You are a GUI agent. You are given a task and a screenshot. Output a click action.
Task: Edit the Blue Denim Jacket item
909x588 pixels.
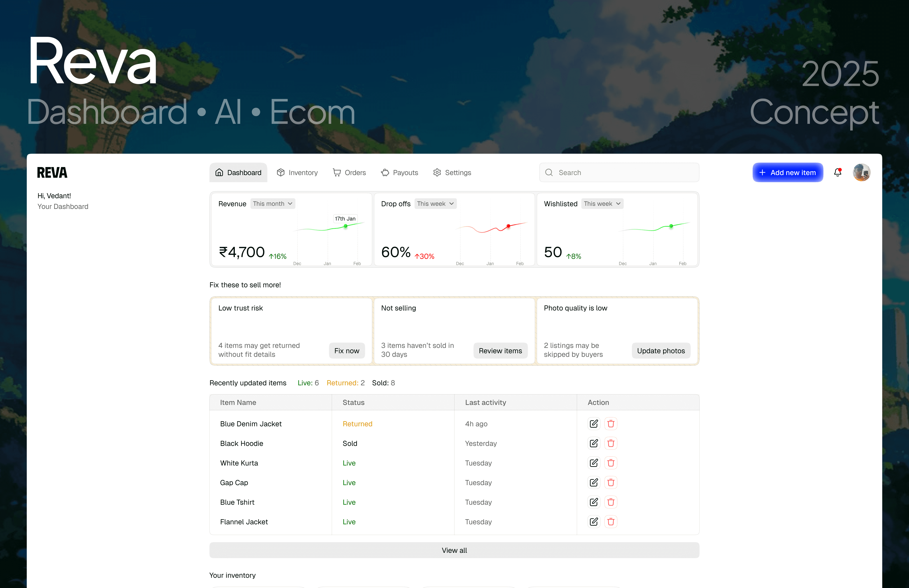pyautogui.click(x=594, y=423)
